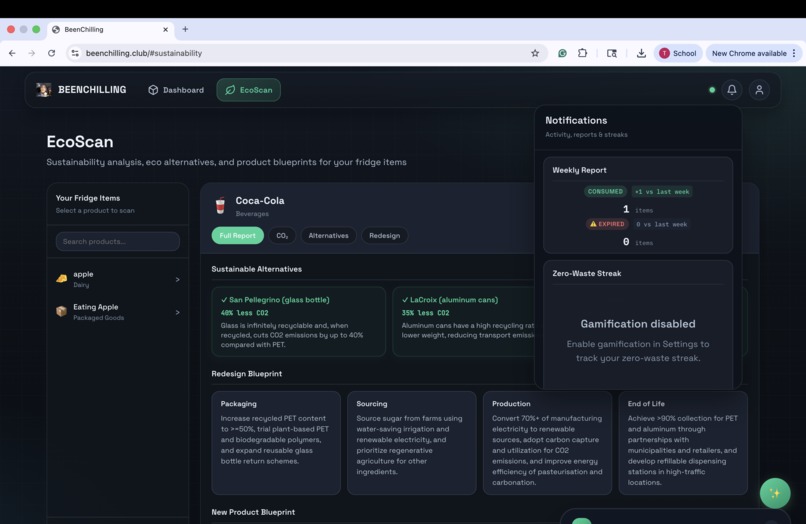Switch to the Redesign tab
Image resolution: width=806 pixels, height=524 pixels.
(x=384, y=236)
